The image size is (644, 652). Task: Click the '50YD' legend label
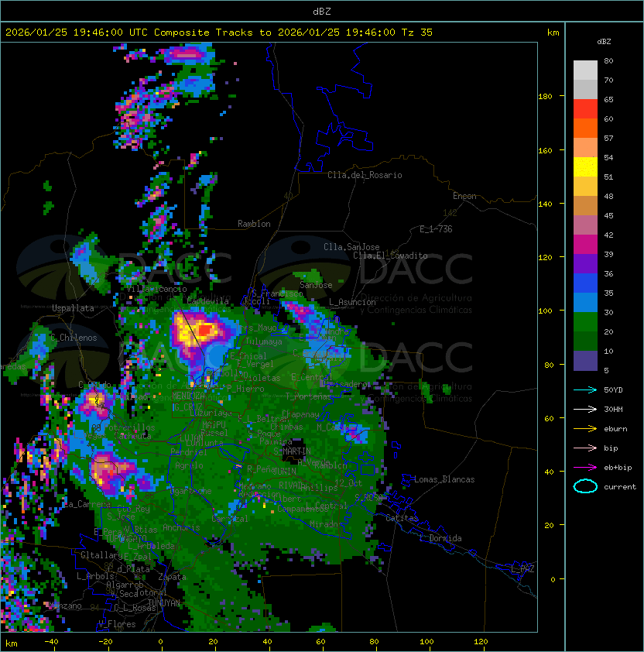pyautogui.click(x=613, y=389)
